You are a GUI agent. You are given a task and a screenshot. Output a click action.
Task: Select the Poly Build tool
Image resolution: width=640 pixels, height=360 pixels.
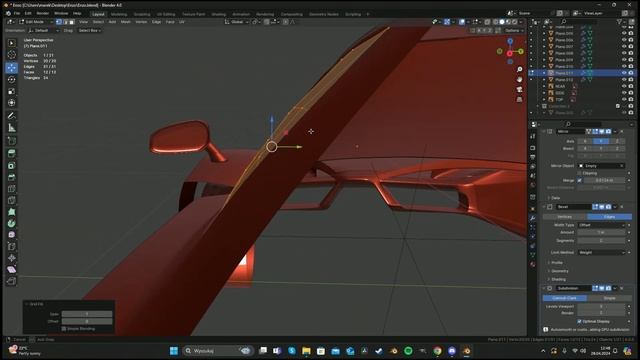[x=12, y=212]
